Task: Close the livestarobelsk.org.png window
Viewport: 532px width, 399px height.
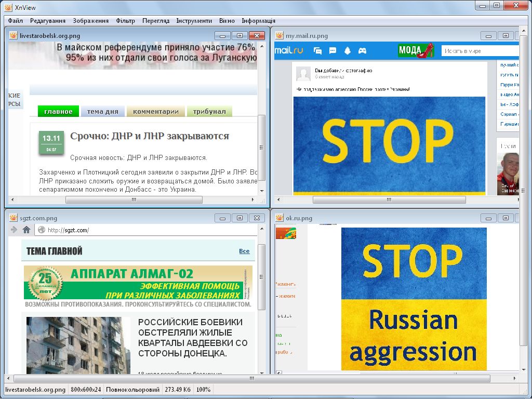Action: [x=257, y=36]
